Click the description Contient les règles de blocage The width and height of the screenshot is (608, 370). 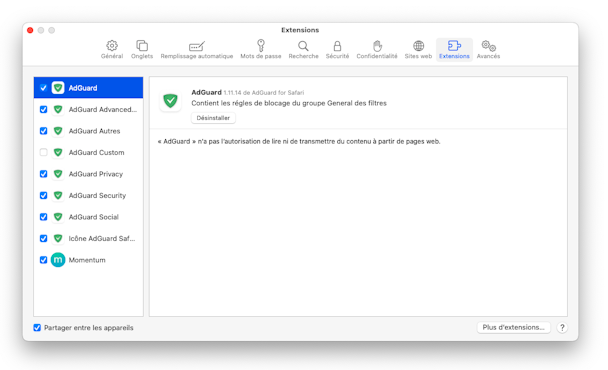pos(289,103)
